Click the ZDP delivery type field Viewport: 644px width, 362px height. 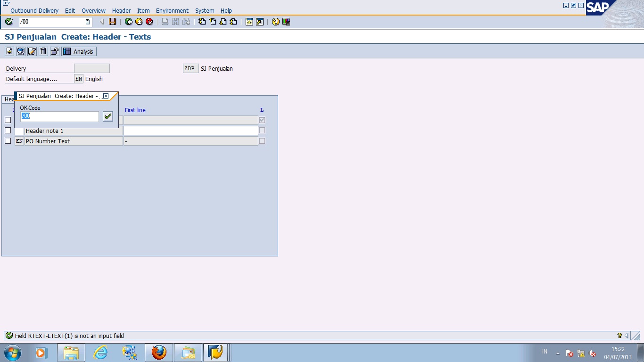[x=191, y=68]
